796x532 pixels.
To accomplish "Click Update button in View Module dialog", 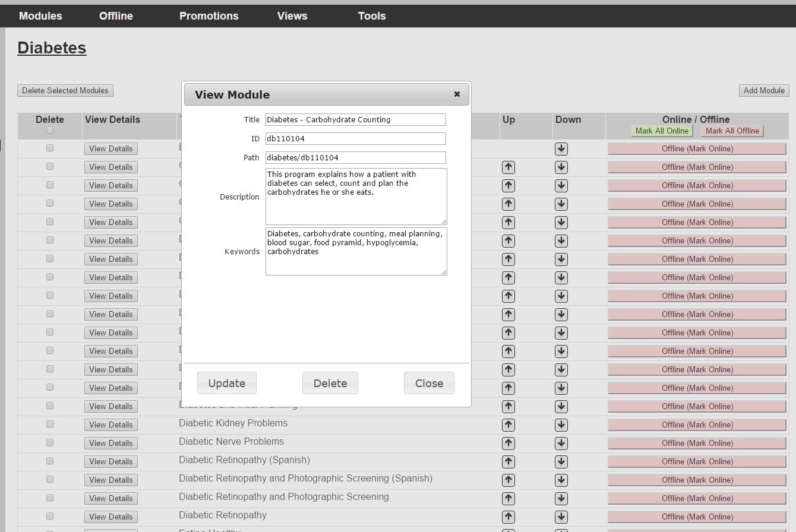I will pyautogui.click(x=227, y=383).
